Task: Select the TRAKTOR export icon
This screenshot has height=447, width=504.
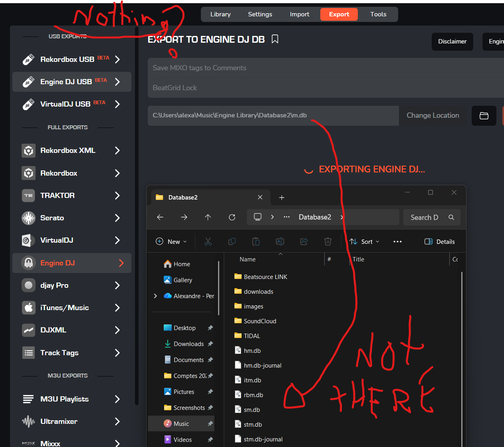Action: [x=28, y=196]
